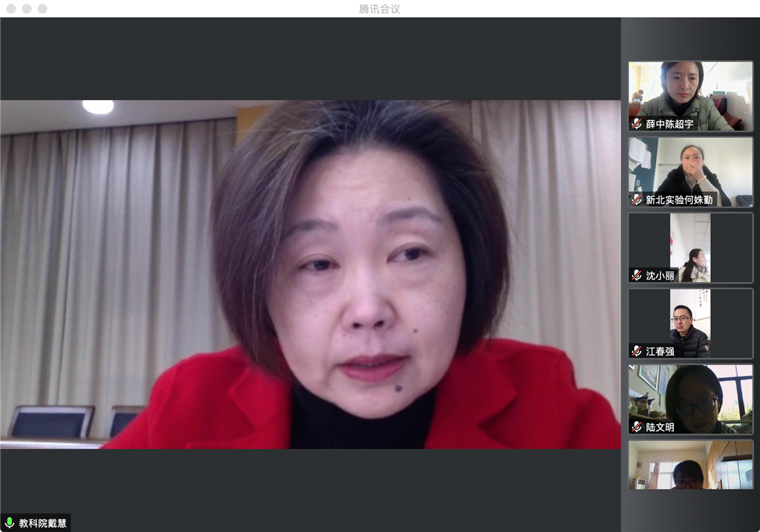The width and height of the screenshot is (760, 532).
Task: Select the 薛中陈超宇 participant video thumbnail
Action: click(x=691, y=96)
